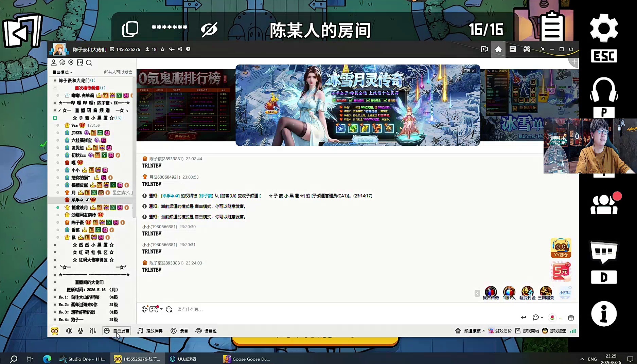Open the in-game chat bubble icon

tap(604, 252)
